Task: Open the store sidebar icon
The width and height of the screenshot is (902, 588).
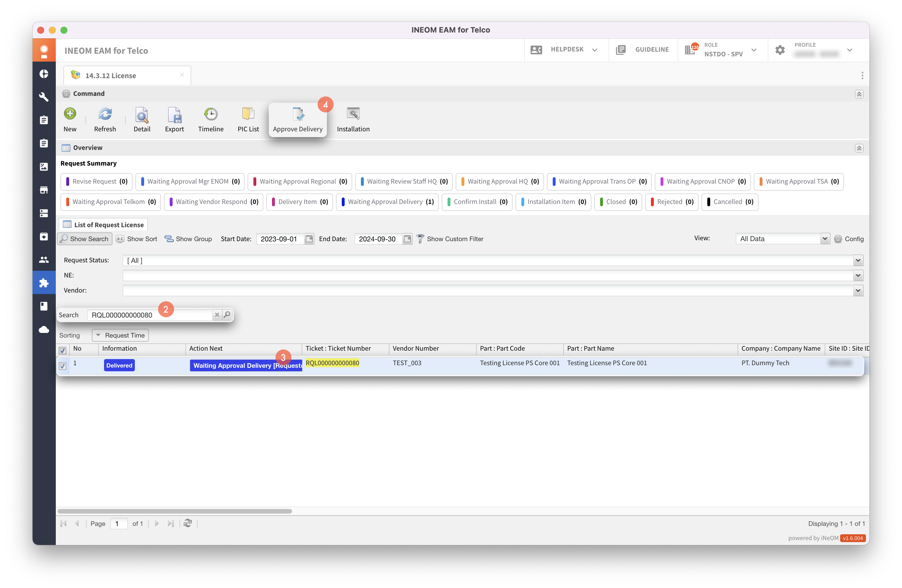Action: [44, 190]
